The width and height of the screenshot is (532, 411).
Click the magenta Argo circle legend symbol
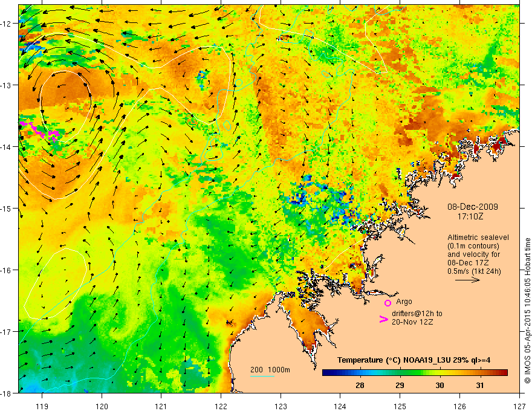388,303
